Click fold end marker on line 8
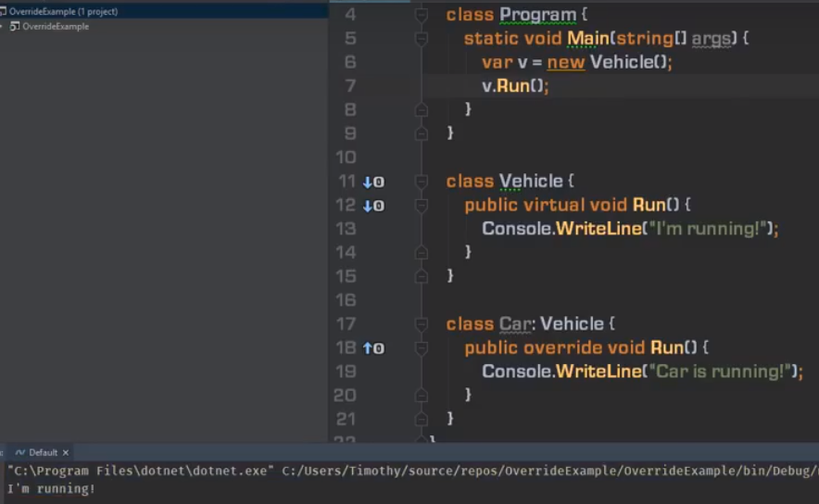Screen dimensions: 819x504 [x=421, y=109]
